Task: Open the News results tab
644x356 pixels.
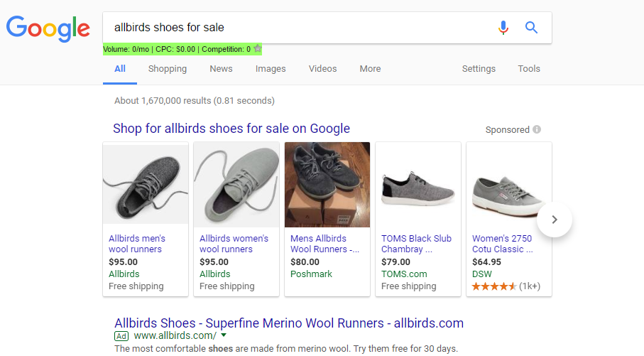Action: point(221,69)
